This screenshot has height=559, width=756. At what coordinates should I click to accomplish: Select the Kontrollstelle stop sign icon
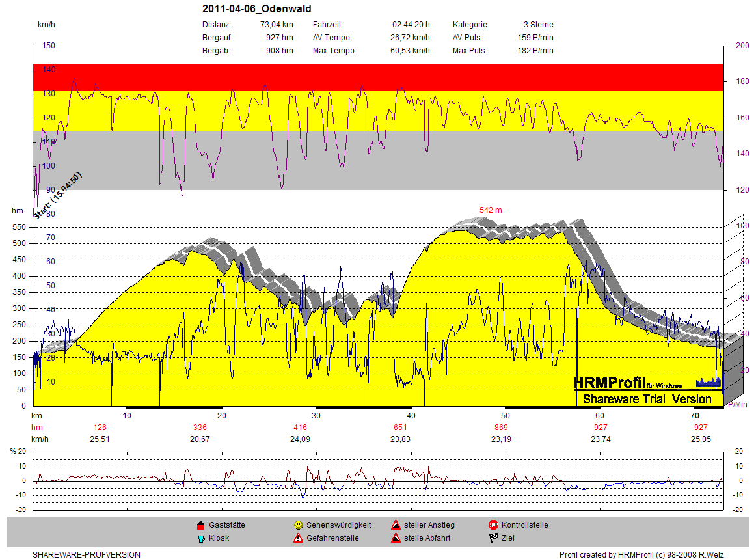[x=493, y=525]
